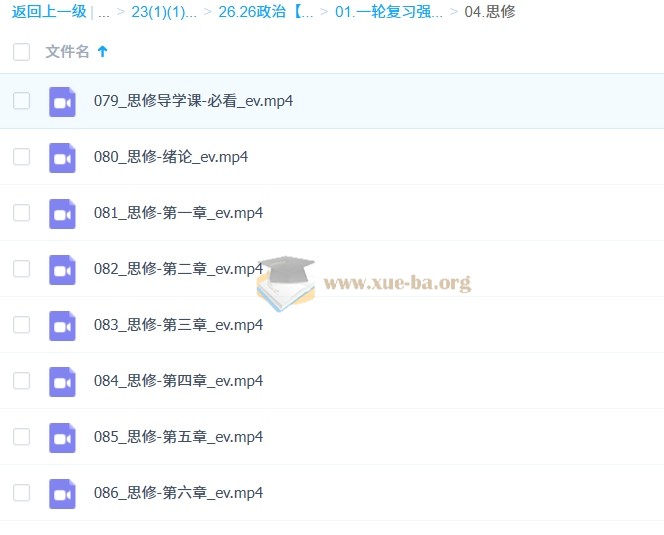Click video icon beside 081_思修-第一章_ev.mp4

tap(63, 213)
